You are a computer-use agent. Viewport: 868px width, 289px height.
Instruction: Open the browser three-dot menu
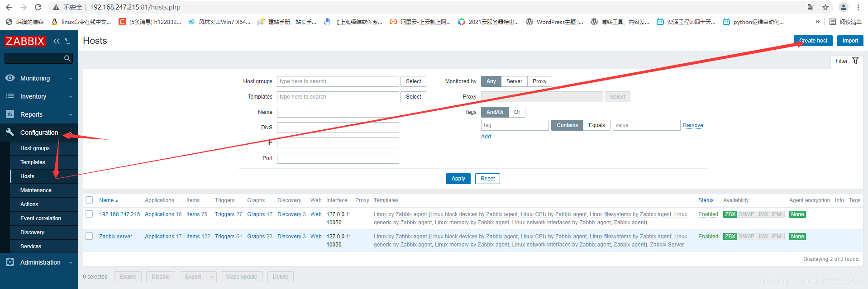point(858,7)
